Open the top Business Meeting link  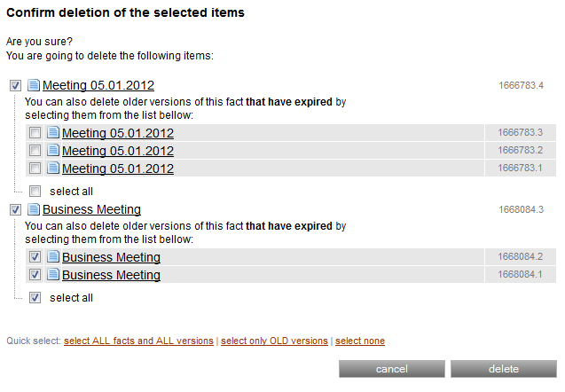[91, 210]
